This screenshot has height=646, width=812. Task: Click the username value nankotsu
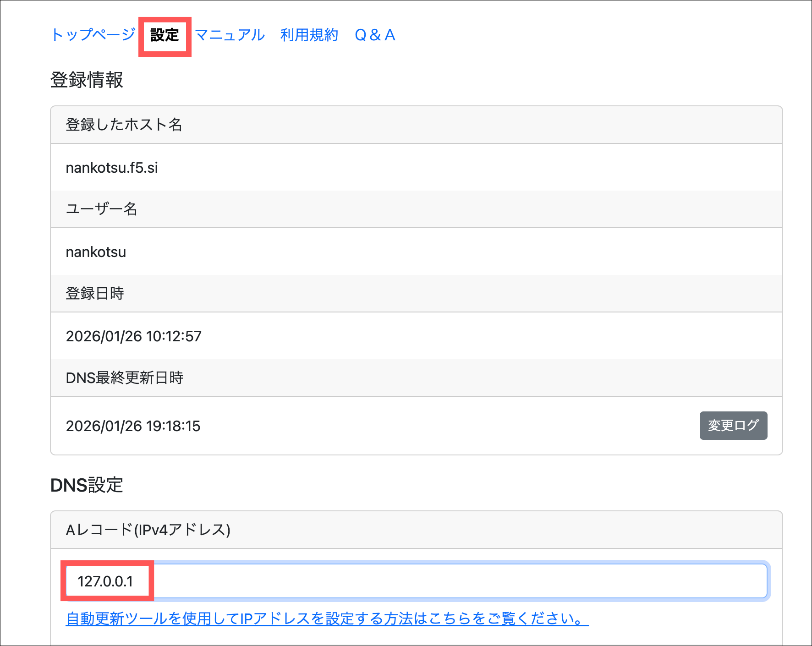[x=96, y=252]
